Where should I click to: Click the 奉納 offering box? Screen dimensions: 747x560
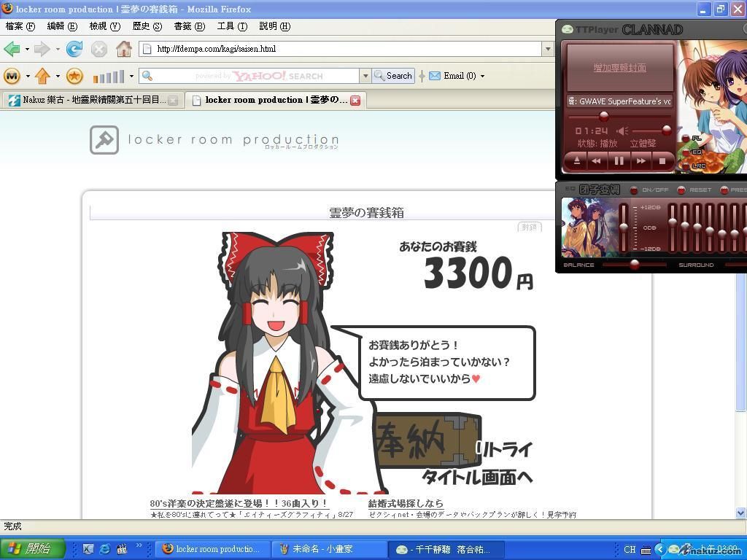coord(428,440)
